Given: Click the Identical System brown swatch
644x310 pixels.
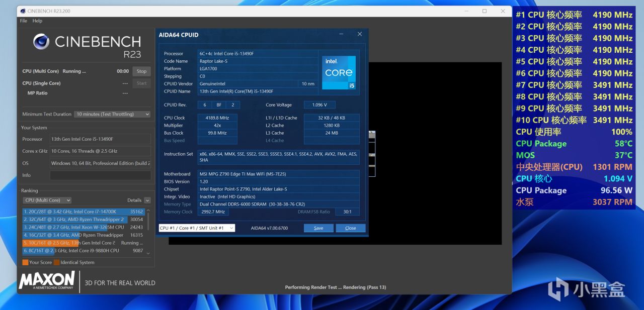Looking at the screenshot, I should [x=56, y=262].
